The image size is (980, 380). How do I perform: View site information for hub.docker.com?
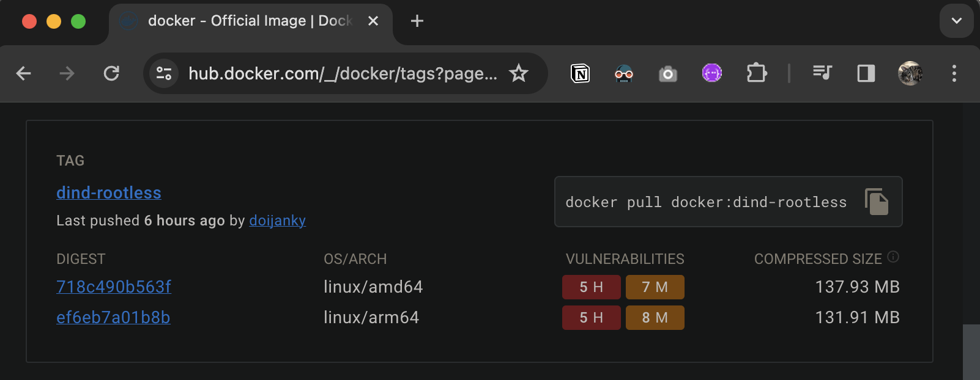click(x=164, y=73)
